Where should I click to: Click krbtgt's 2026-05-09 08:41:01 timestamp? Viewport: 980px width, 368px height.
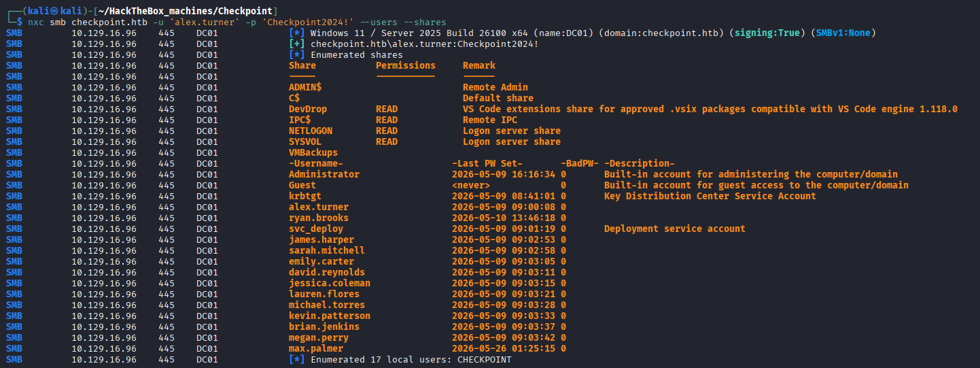coord(504,196)
